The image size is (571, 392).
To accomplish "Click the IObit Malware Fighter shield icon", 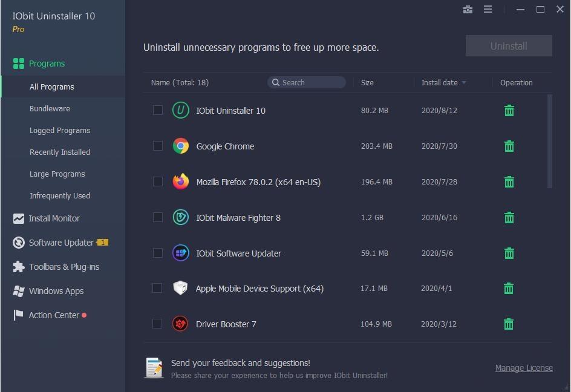I will (181, 218).
